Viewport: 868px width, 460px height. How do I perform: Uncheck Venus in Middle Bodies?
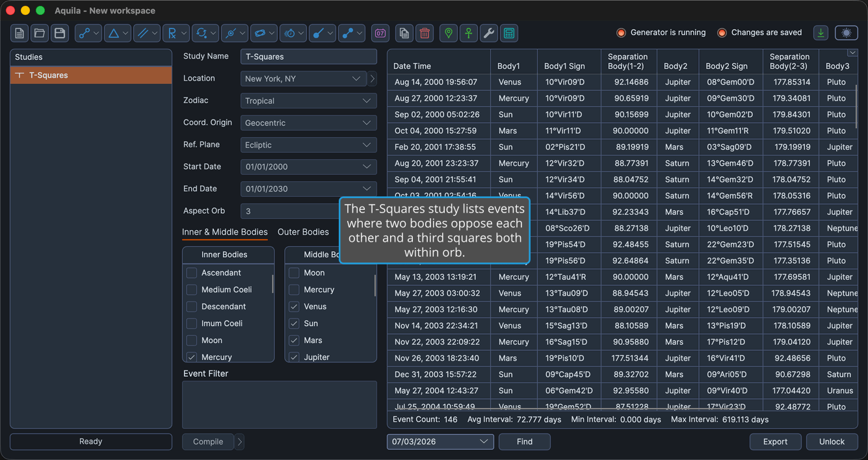(294, 307)
